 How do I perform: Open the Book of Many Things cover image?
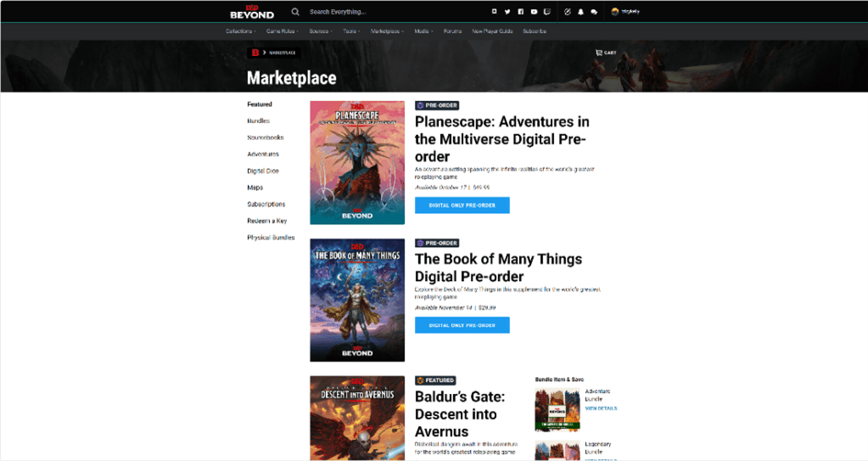coord(357,301)
